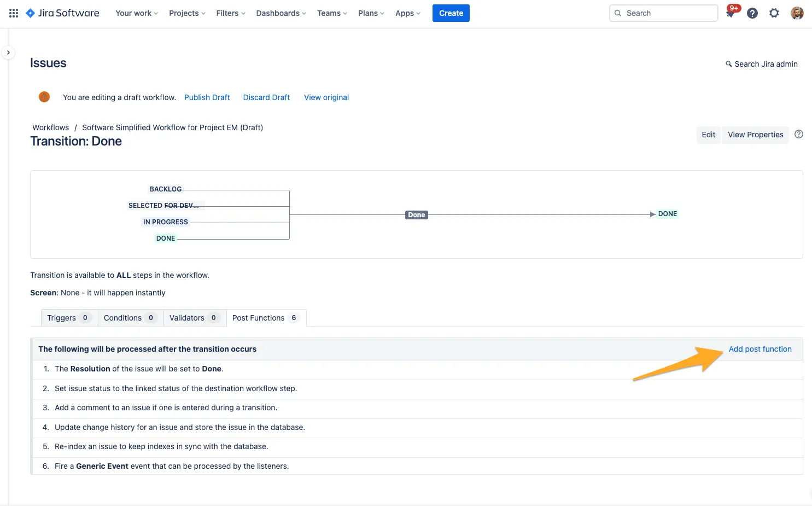Click the Update change history post function row
Image resolution: width=812 pixels, height=506 pixels.
[417, 427]
